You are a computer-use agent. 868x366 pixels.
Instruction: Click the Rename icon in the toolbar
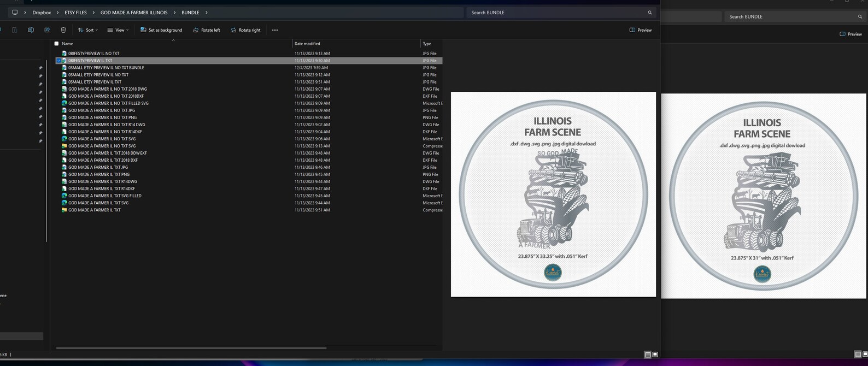31,30
